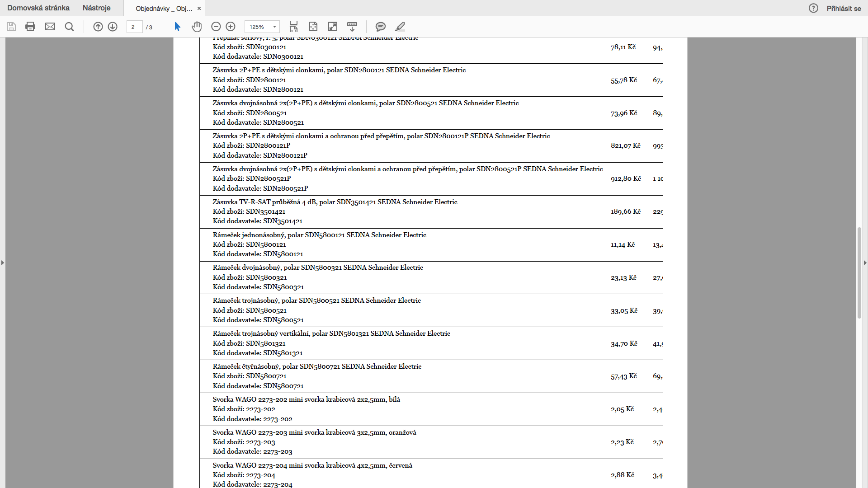Toggle full screen read mode

click(333, 27)
